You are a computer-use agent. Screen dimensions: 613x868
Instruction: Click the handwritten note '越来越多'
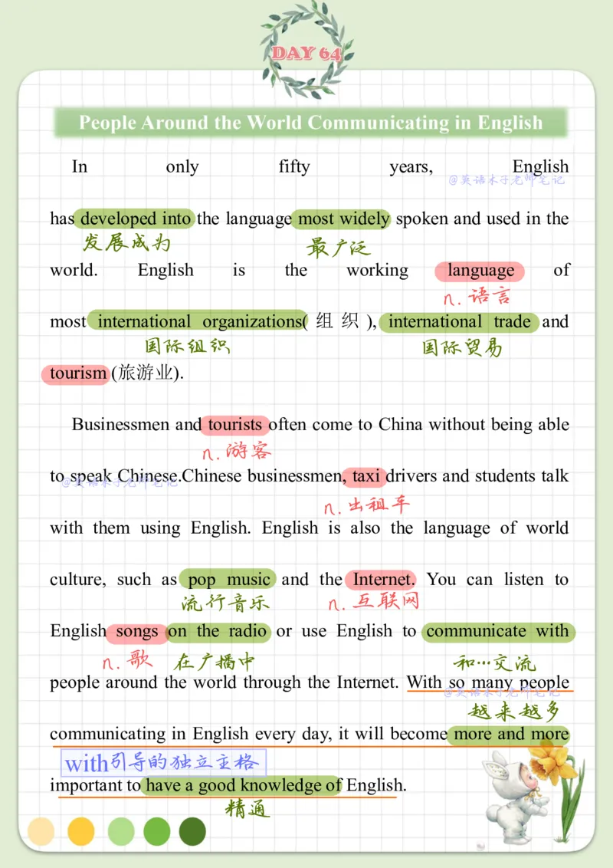tap(514, 711)
